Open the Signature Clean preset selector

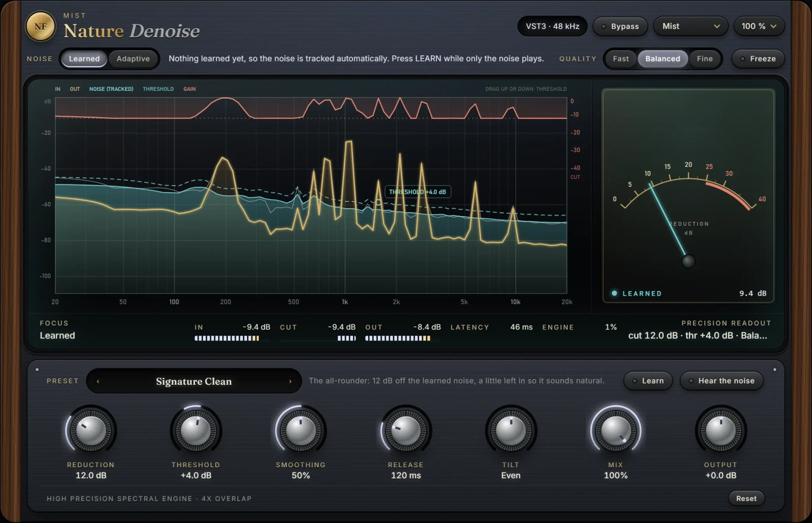tap(194, 381)
